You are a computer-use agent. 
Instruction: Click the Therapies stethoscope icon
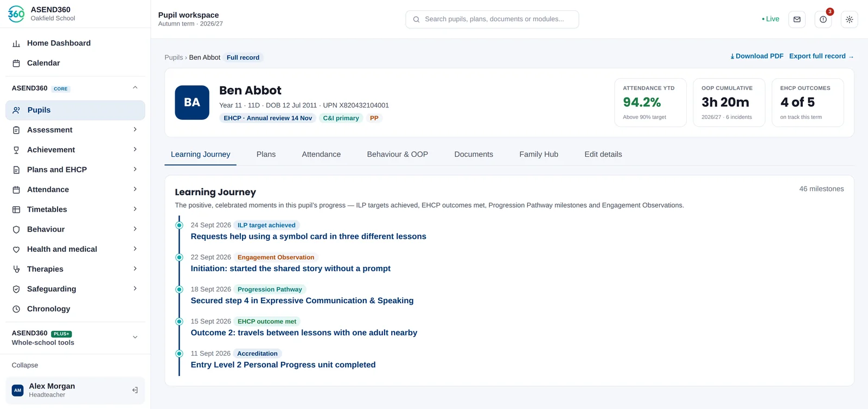click(16, 269)
